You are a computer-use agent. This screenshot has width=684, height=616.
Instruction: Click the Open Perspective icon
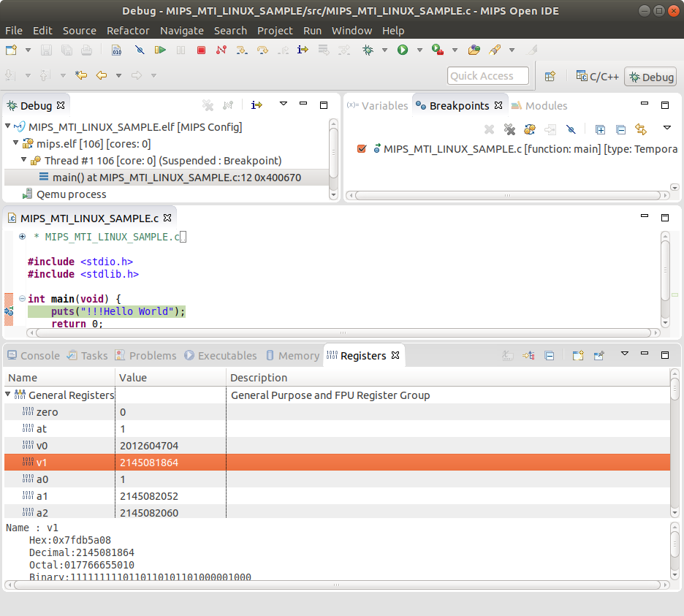coord(550,76)
